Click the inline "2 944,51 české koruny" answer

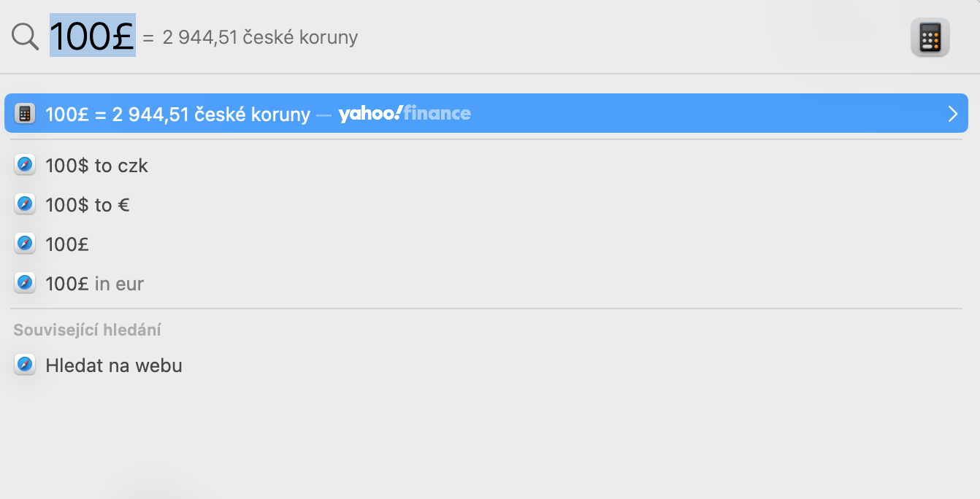point(260,37)
